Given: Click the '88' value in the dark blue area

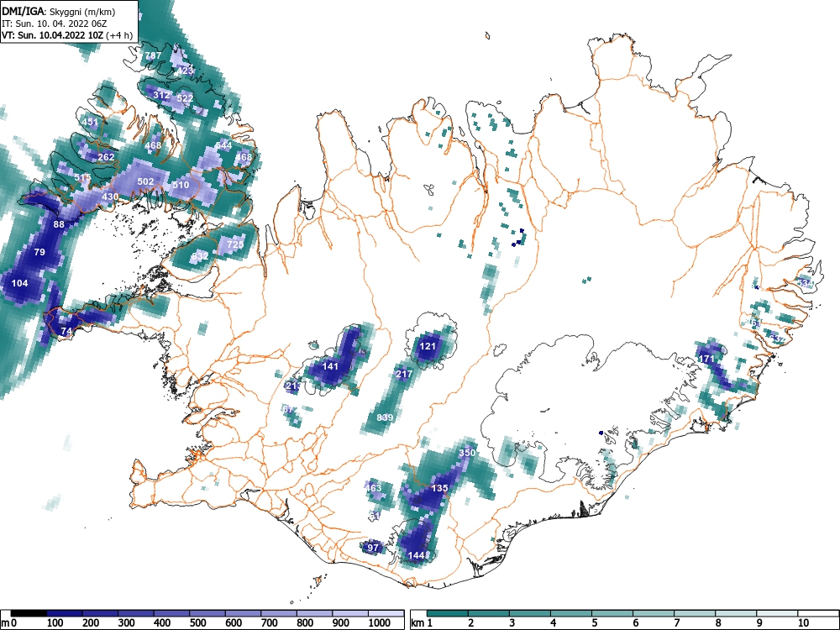Looking at the screenshot, I should (x=59, y=224).
